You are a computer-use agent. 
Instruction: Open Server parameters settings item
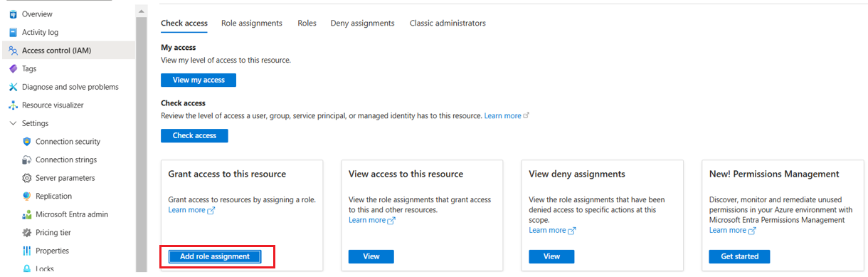pos(68,178)
